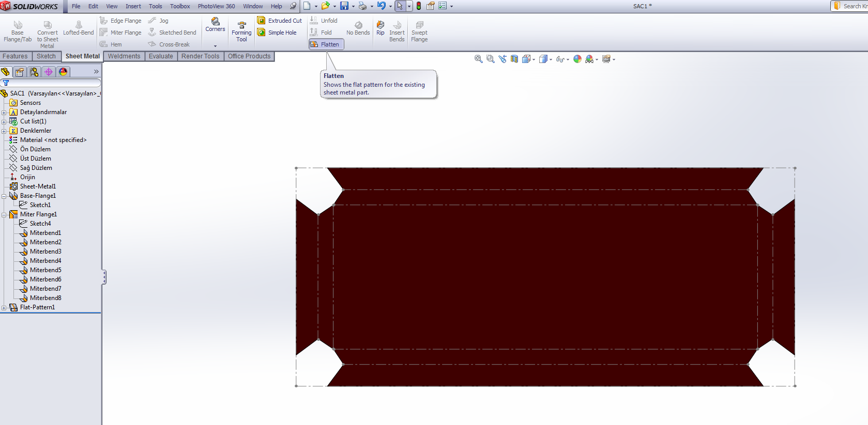
Task: Click the Zoom to Fit icon
Action: point(479,59)
